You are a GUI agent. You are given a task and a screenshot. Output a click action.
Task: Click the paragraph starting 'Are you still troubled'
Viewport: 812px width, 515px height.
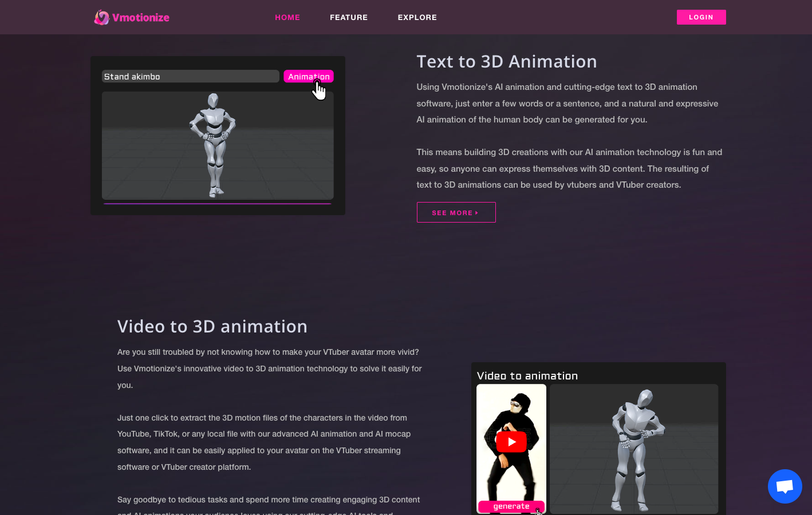pyautogui.click(x=270, y=369)
